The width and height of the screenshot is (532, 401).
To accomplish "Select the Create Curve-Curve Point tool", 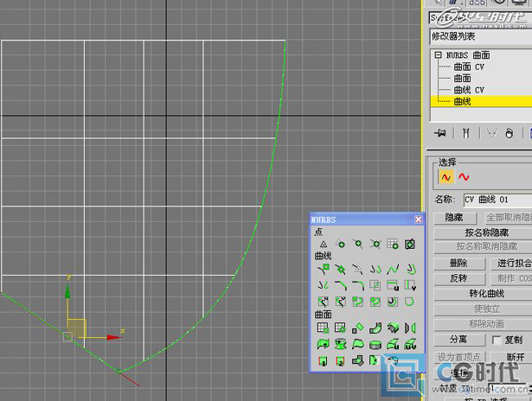I will coord(375,244).
